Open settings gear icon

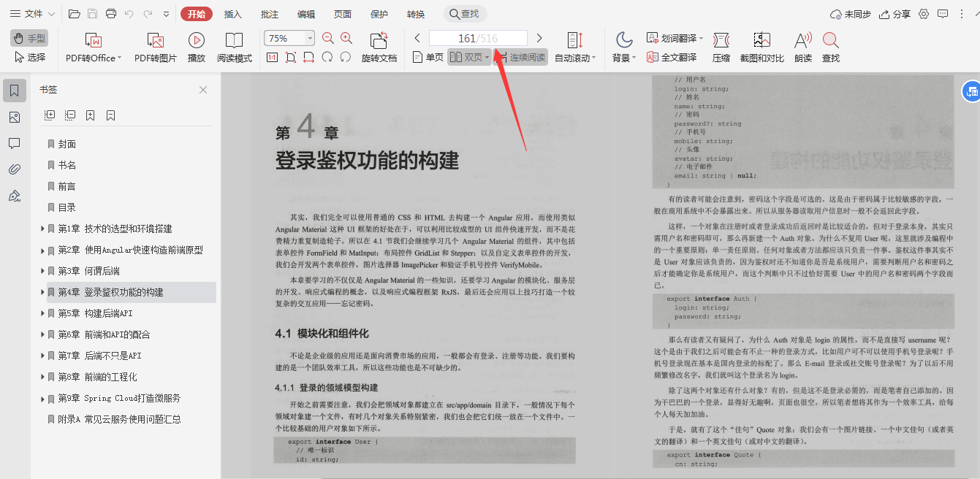click(x=924, y=14)
